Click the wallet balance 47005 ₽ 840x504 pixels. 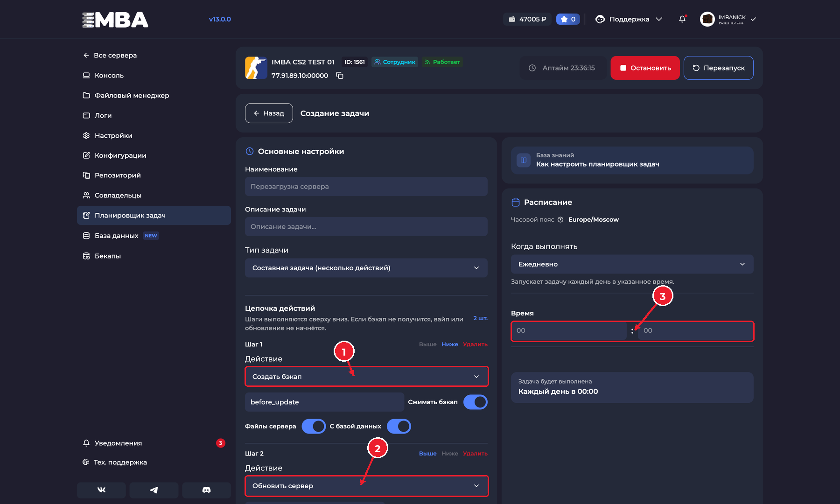(x=527, y=19)
